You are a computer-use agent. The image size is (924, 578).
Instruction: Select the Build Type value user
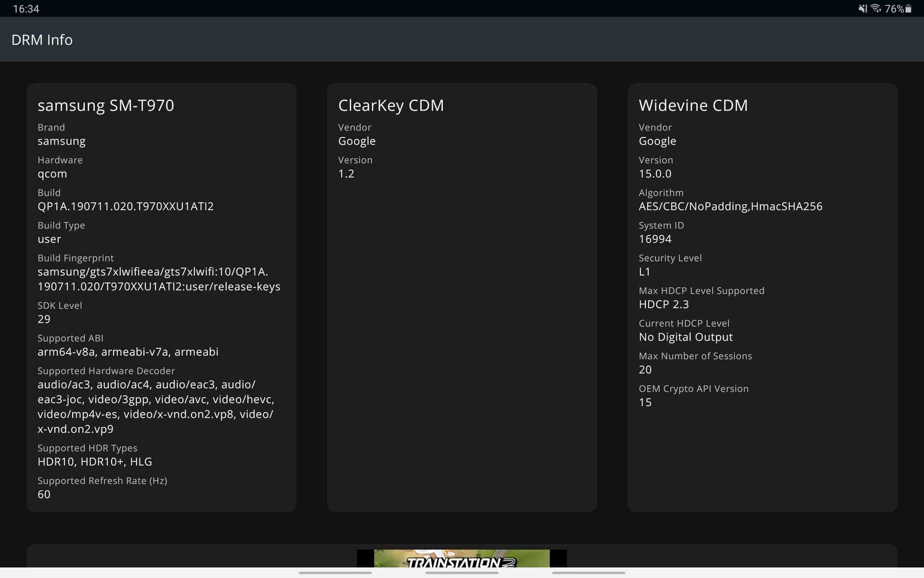click(x=50, y=239)
